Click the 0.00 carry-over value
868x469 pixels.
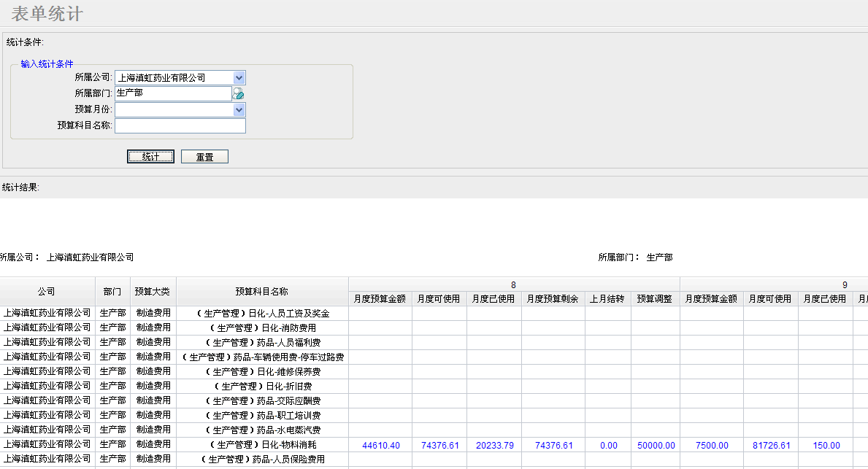click(x=608, y=445)
